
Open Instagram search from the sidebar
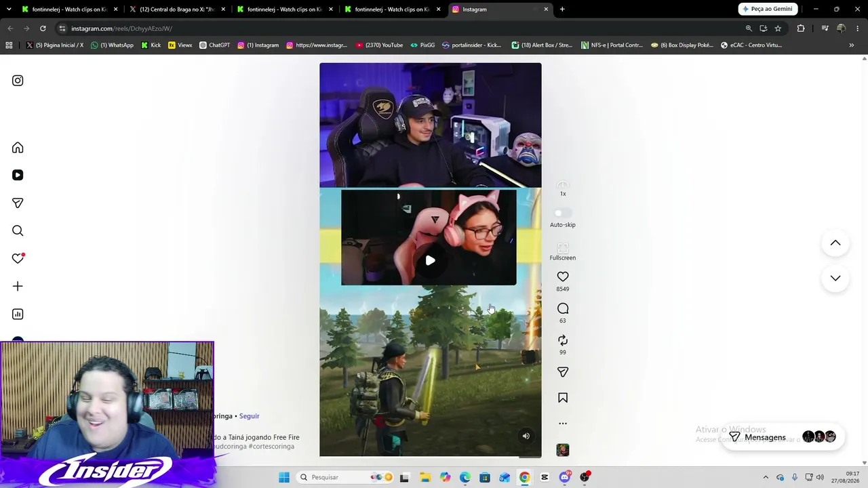[x=18, y=231]
